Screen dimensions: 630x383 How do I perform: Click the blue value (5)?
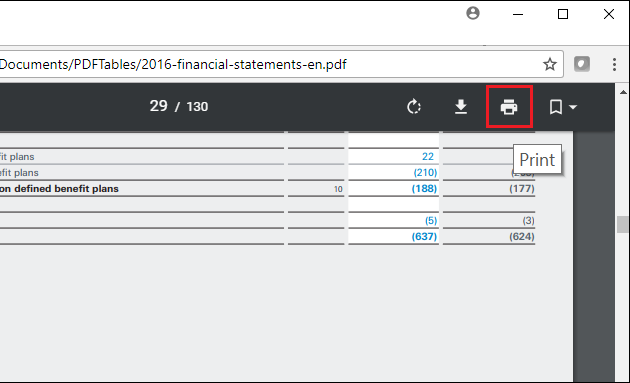431,220
